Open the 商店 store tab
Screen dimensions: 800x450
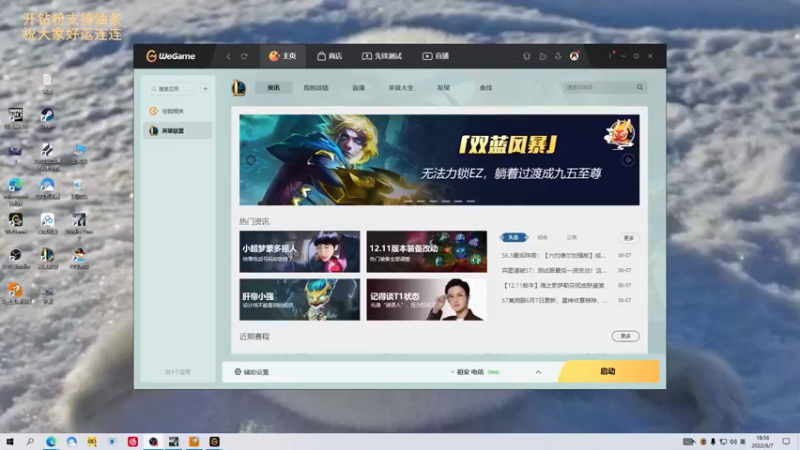point(330,56)
